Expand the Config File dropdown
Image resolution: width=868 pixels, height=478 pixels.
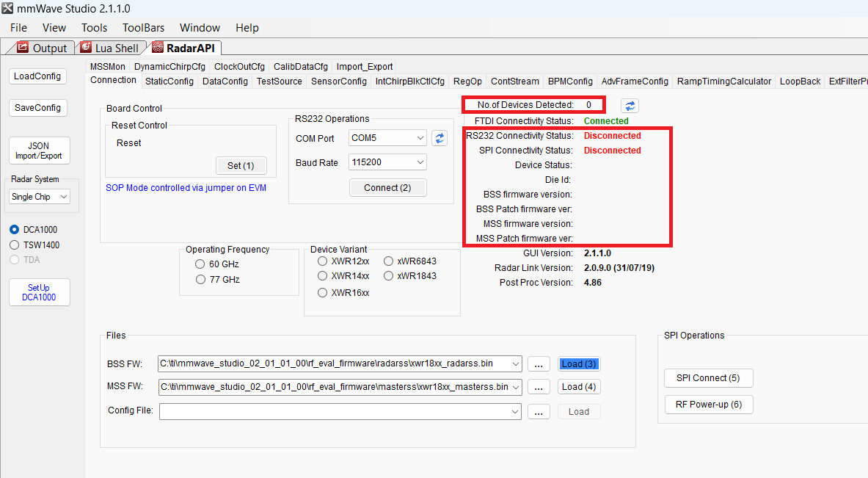515,411
